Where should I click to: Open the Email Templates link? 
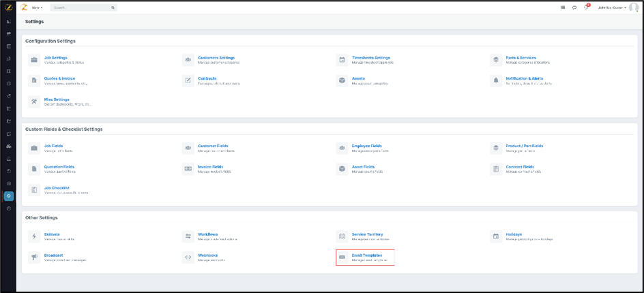tap(366, 256)
